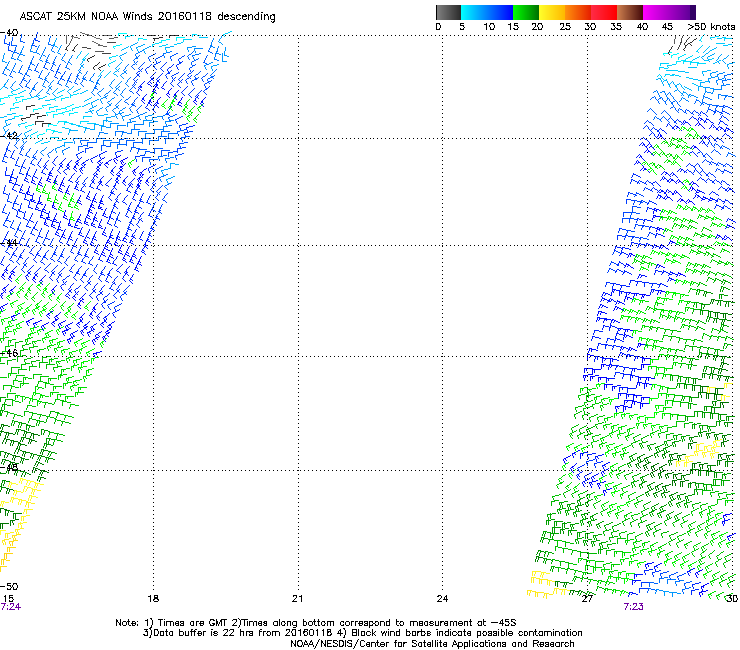The image size is (740, 650).
Task: Click the longitude 27 axis label
Action: tap(587, 599)
